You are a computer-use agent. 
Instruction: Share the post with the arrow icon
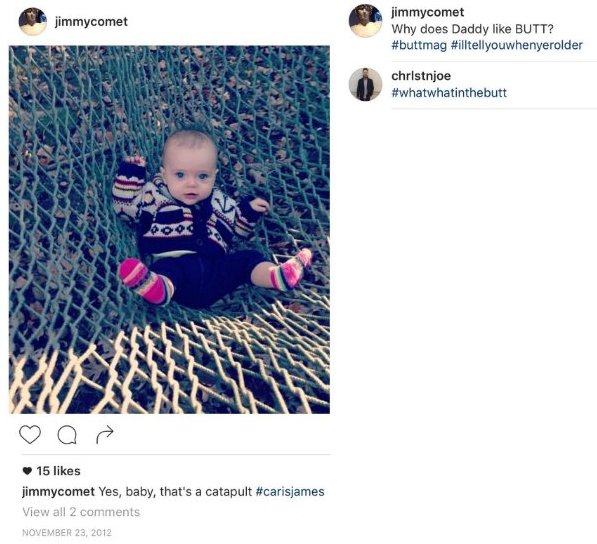(105, 434)
